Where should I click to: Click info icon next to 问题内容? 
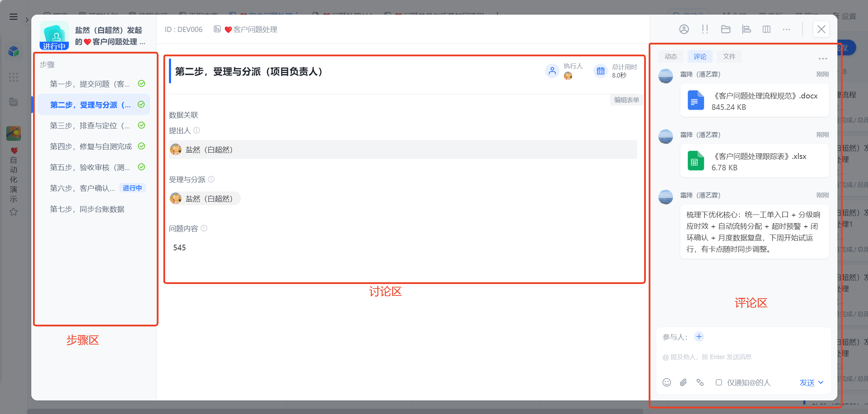click(x=204, y=228)
